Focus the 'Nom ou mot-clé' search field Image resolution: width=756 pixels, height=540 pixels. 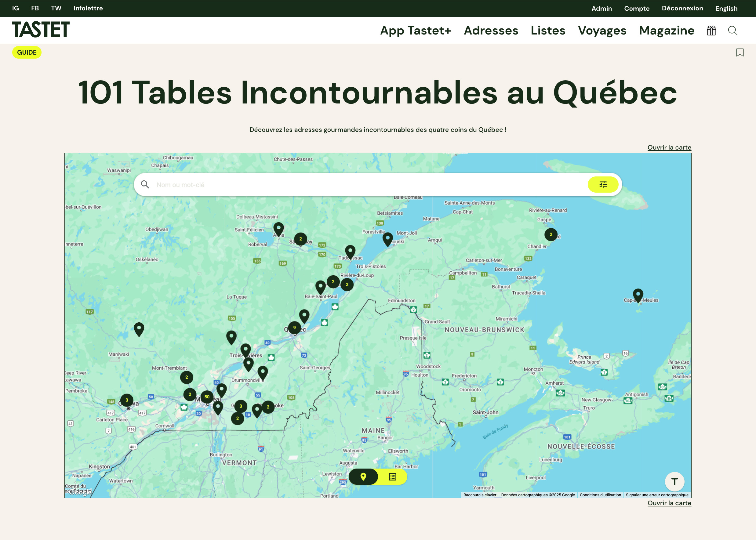pos(369,185)
